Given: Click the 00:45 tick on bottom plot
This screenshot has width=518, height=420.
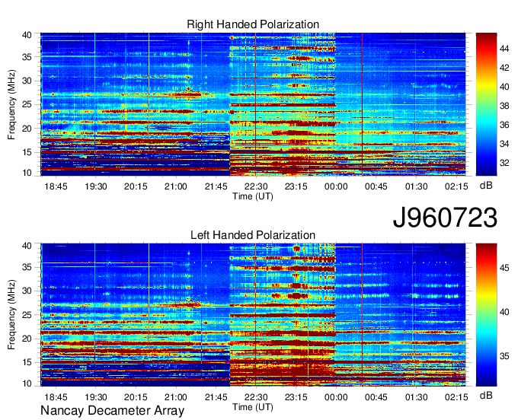Looking at the screenshot, I should pyautogui.click(x=376, y=397).
